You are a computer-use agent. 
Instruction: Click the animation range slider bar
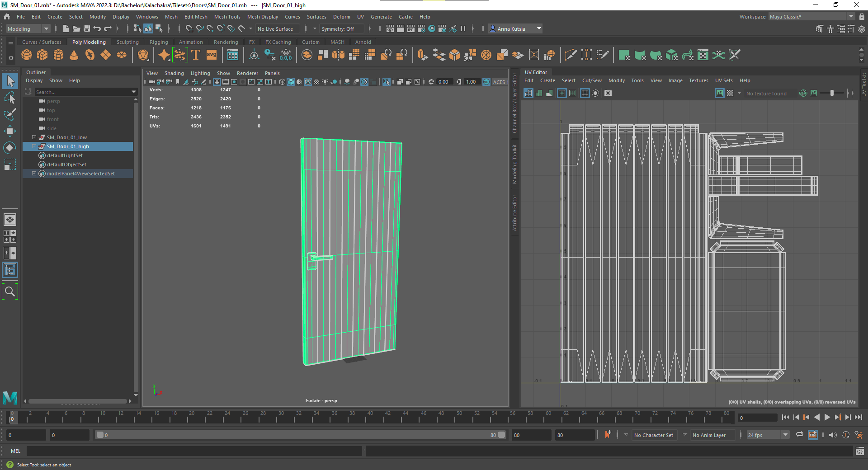300,435
